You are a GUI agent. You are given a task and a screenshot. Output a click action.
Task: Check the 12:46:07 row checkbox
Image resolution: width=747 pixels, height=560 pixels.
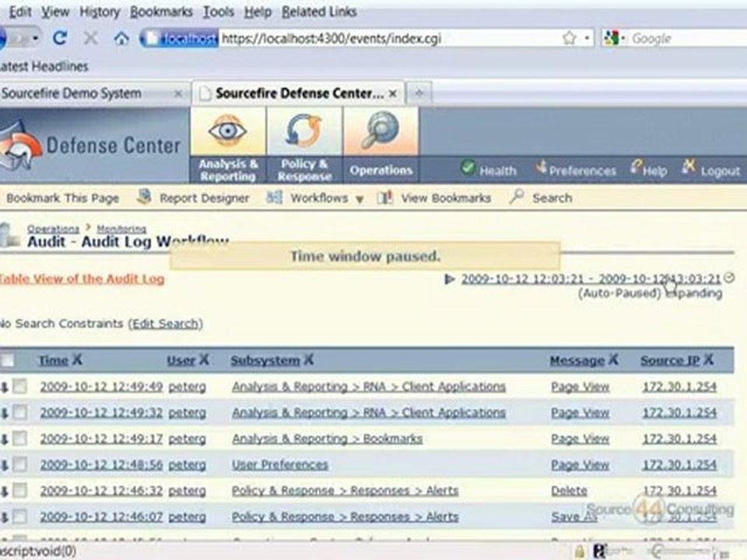pyautogui.click(x=20, y=516)
